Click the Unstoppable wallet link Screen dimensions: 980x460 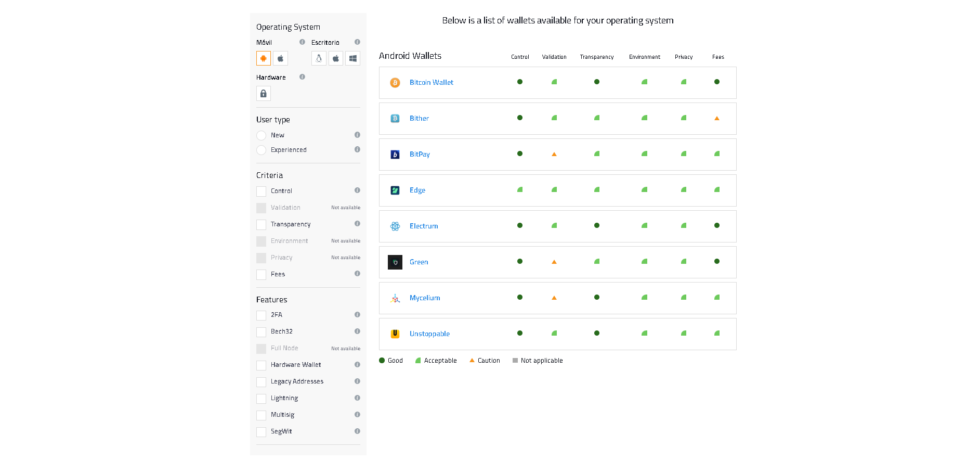point(429,334)
